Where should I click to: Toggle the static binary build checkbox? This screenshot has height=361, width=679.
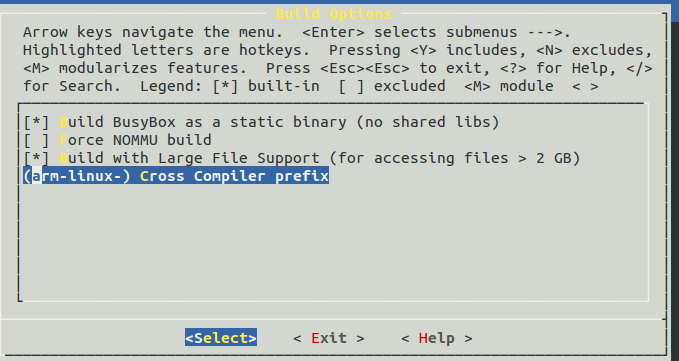tap(36, 122)
